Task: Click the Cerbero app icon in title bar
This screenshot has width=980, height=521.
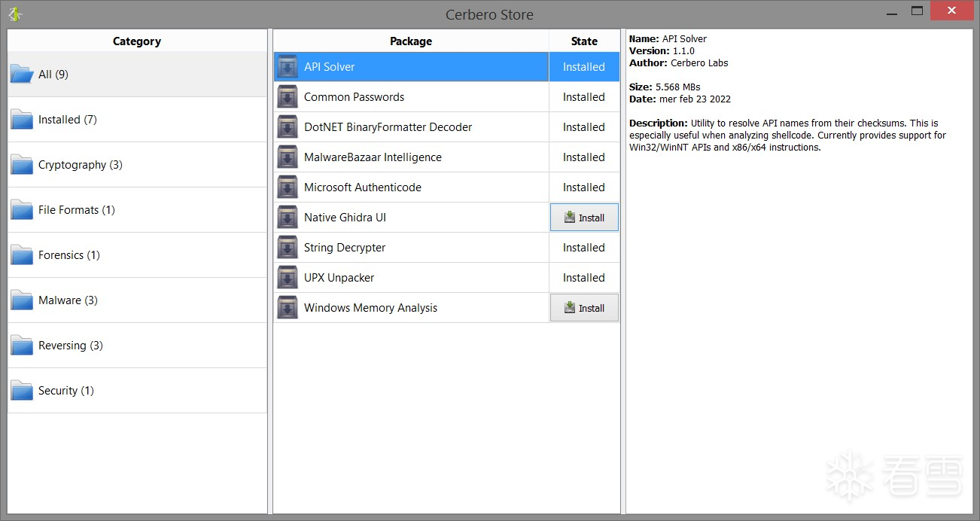Action: click(14, 14)
